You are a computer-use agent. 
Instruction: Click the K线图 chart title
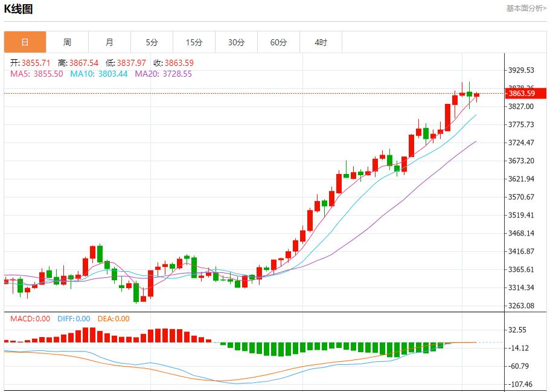[19, 8]
